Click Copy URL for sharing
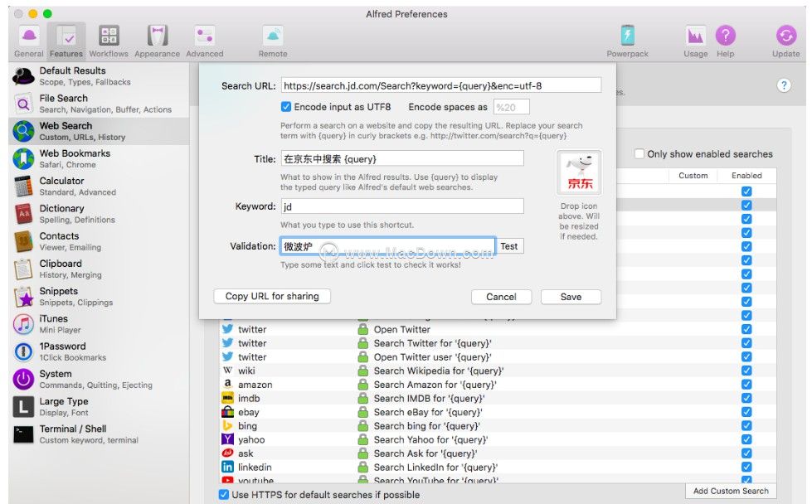 (x=272, y=296)
